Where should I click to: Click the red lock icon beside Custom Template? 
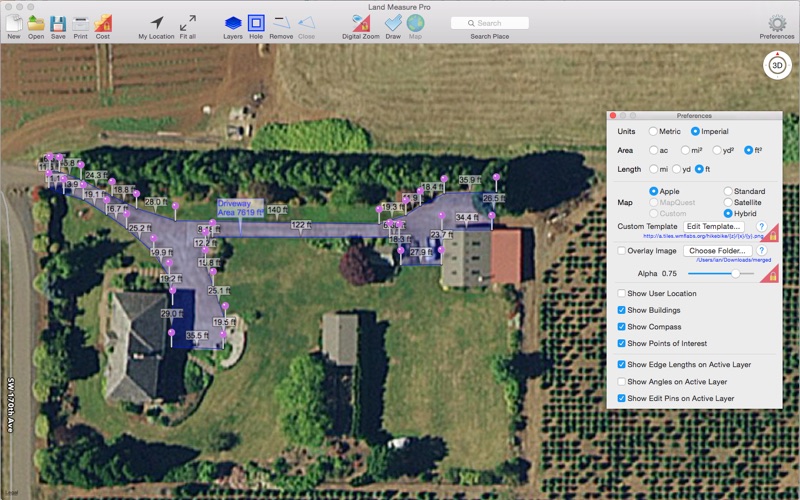point(770,233)
